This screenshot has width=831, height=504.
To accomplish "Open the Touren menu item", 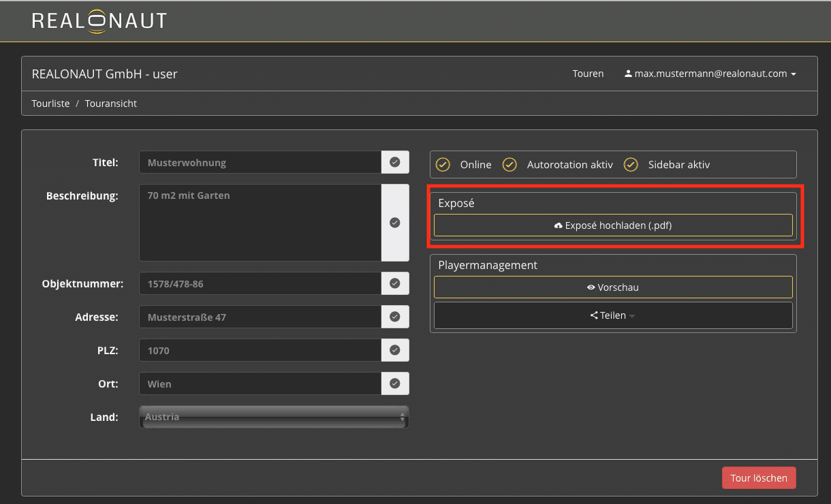I will click(588, 74).
